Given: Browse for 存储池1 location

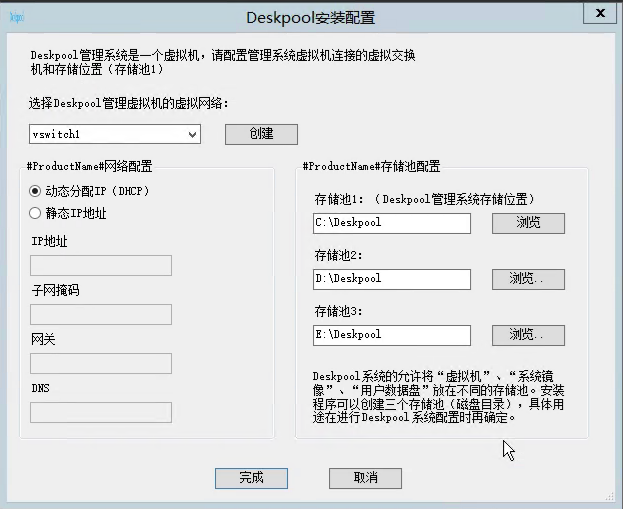Looking at the screenshot, I should coord(528,223).
